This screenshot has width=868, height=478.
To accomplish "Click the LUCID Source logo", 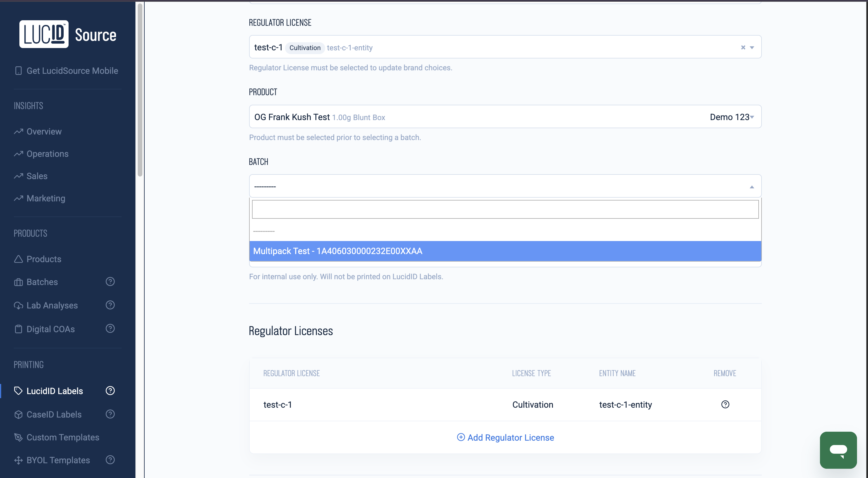I will (68, 34).
